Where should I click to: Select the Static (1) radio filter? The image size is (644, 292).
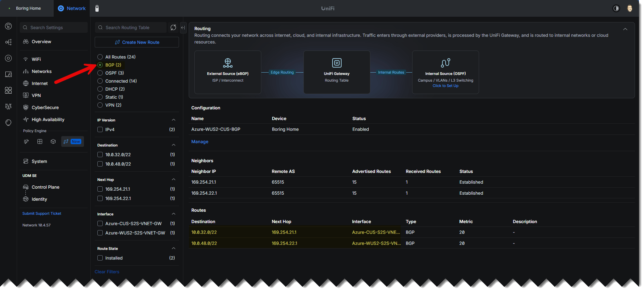(x=100, y=97)
